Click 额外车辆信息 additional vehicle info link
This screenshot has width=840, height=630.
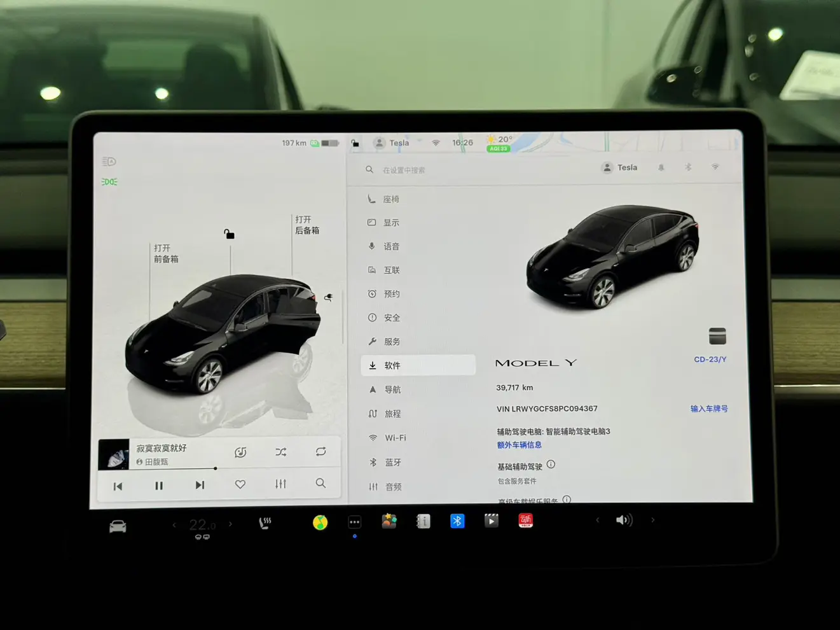[x=519, y=445]
